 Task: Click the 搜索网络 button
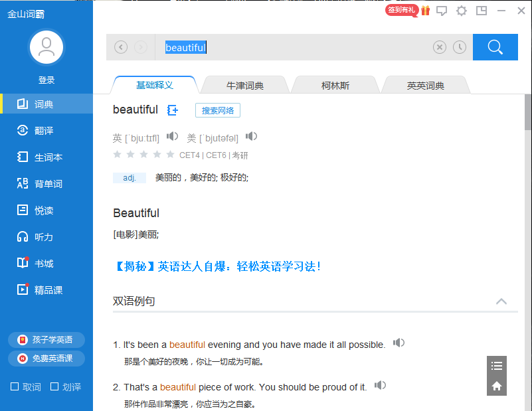[x=218, y=110]
